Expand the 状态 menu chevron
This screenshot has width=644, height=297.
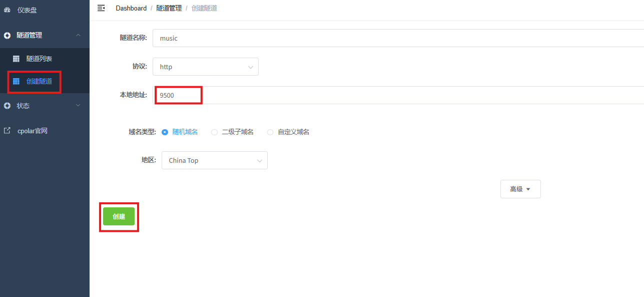78,106
